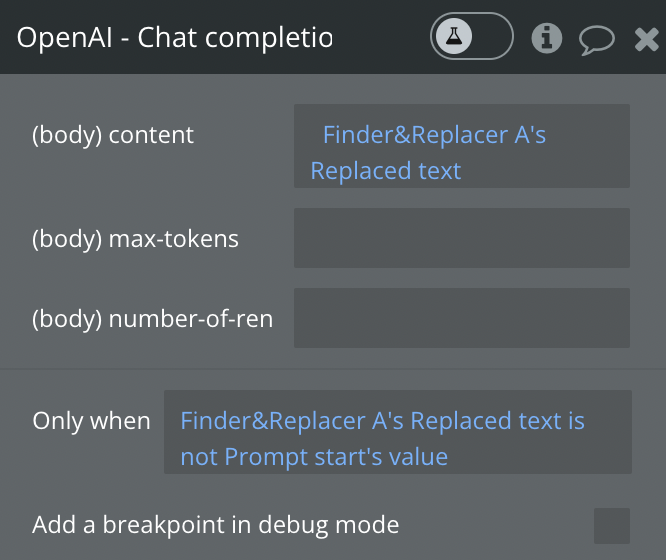Screen dimensions: 666x560
Task: Click the "OpenAI - Chat completio" panel title
Action: tap(175, 38)
